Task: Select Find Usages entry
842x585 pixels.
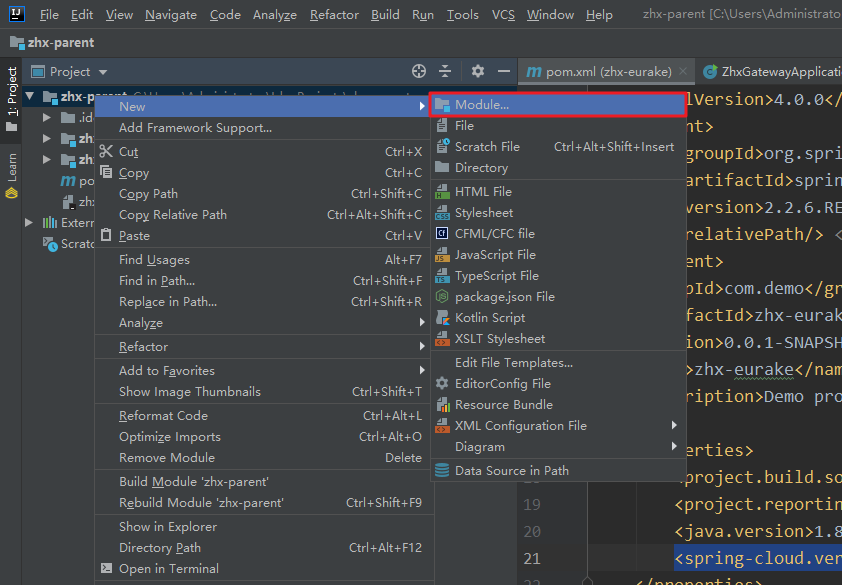Action: (x=264, y=259)
